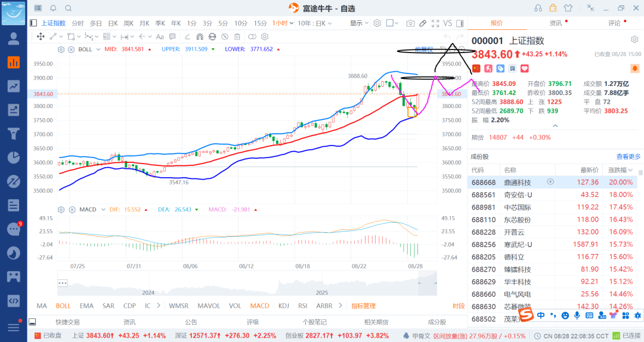
Task: Take a chart screenshot with camera icon
Action: [x=410, y=23]
